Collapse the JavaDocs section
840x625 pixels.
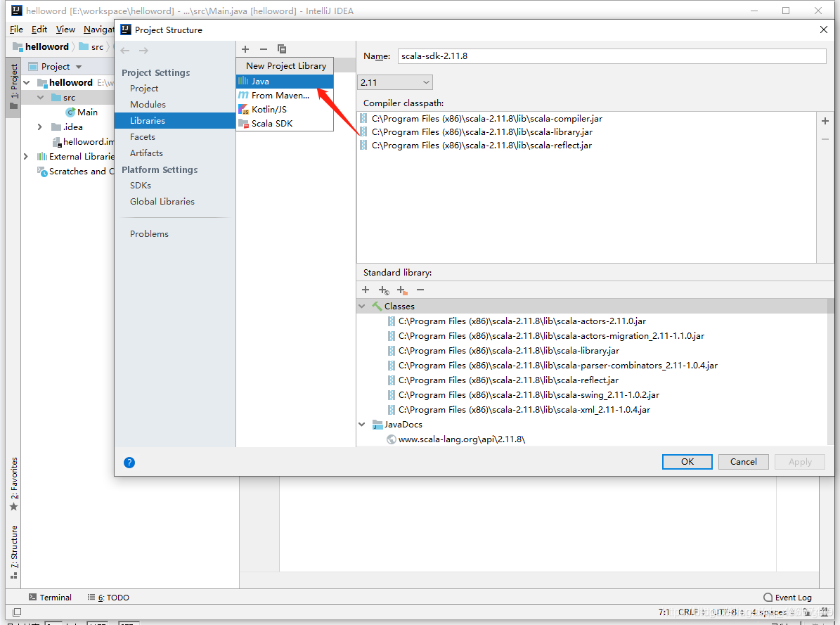tap(361, 424)
